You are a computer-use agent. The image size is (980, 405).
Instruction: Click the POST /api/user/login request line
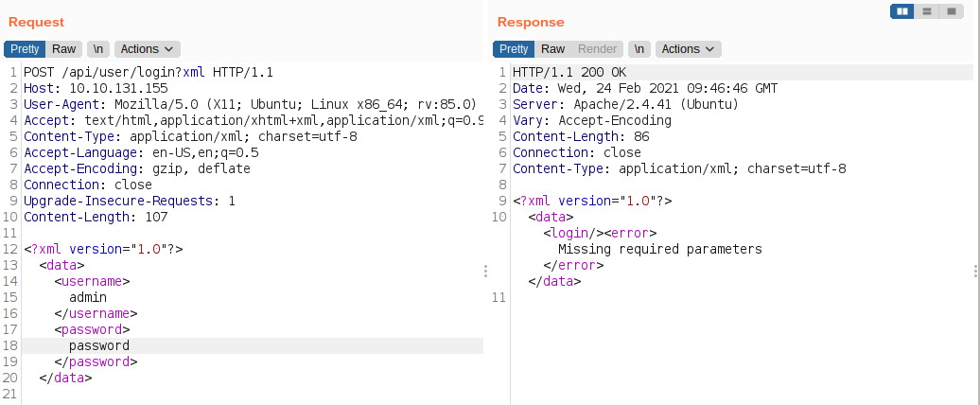point(149,73)
